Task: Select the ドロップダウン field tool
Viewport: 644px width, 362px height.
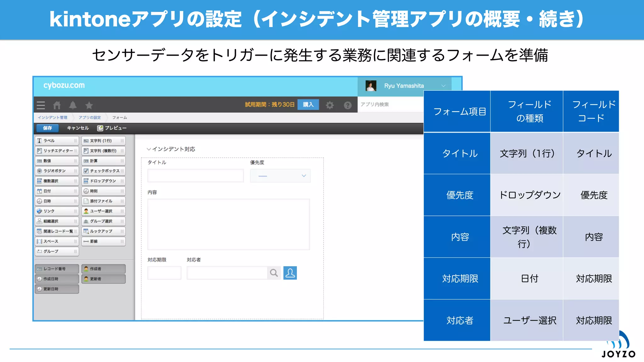Action: click(103, 181)
